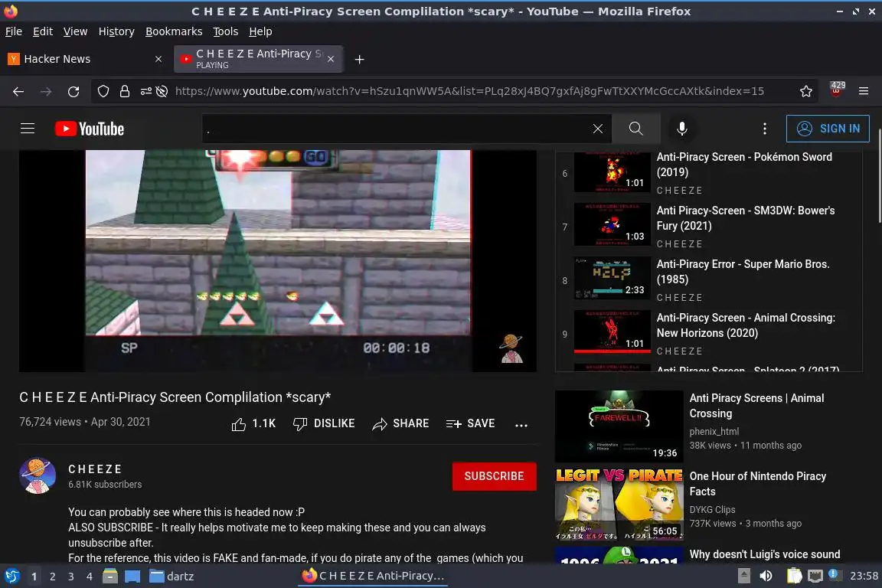
Task: Switch to workspace 3 in taskbar
Action: [71, 577]
